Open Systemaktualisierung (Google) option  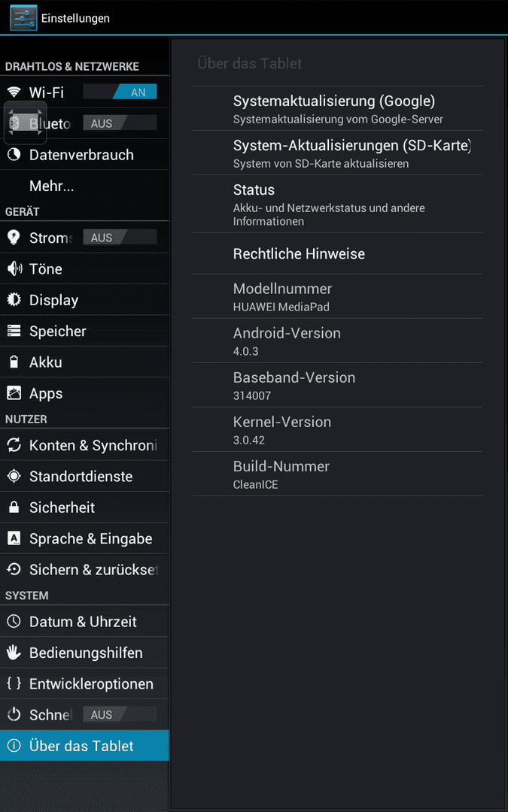(x=337, y=108)
